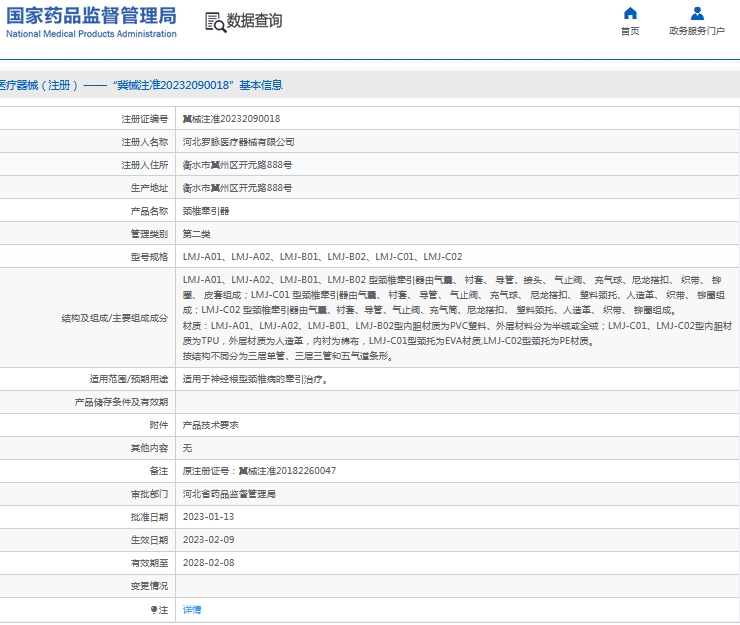Click approval date 2023-01-13

[x=208, y=517]
